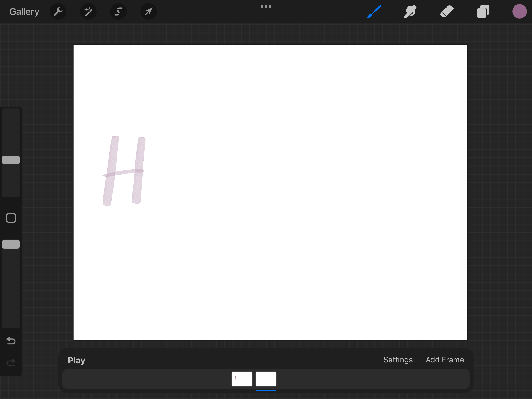Viewport: 532px width, 399px height.
Task: Select the Transform arrow tool
Action: (x=149, y=11)
